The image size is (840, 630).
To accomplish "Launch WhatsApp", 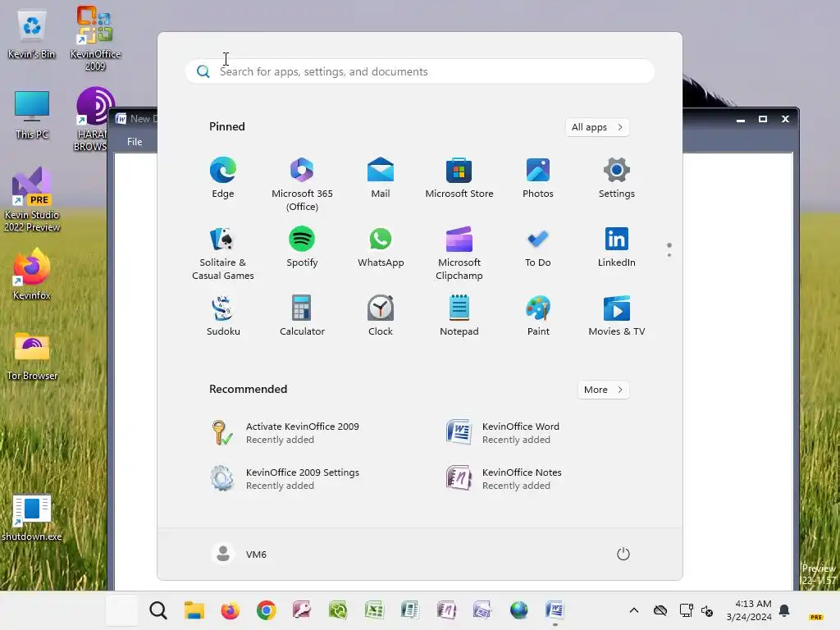I will coord(381,247).
